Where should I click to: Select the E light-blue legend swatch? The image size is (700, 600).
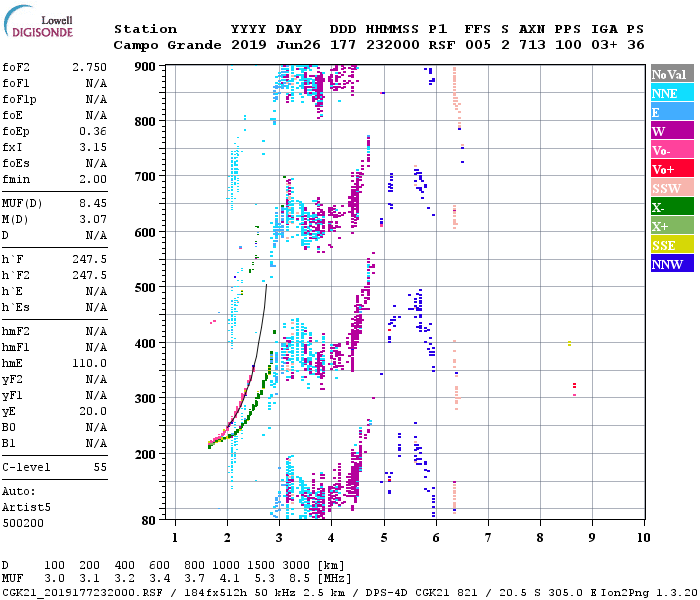672,112
